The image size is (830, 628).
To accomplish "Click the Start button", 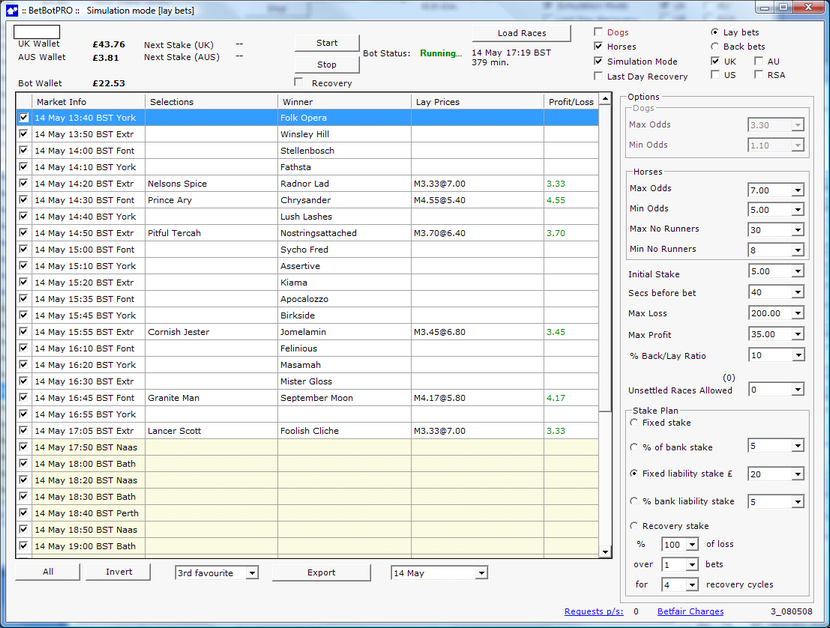I will point(327,43).
